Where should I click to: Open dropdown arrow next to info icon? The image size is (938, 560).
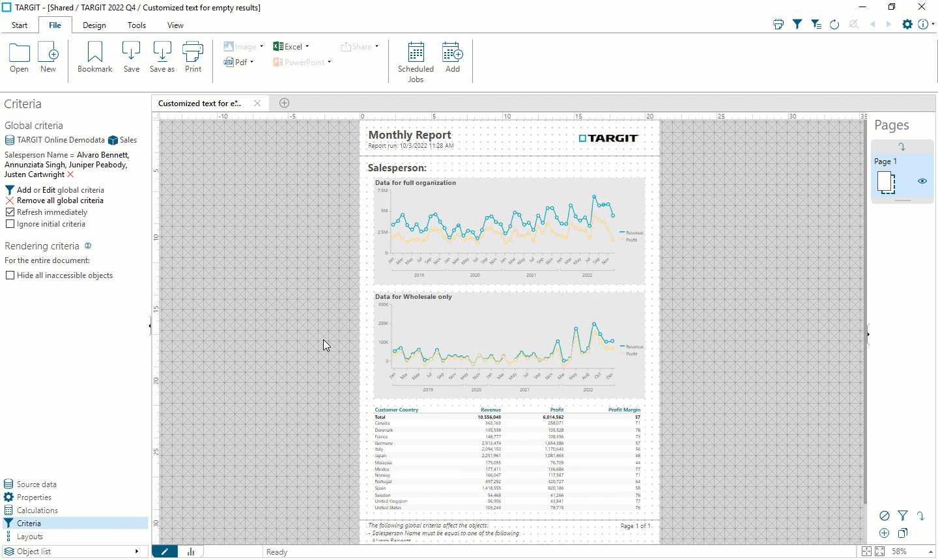(933, 24)
